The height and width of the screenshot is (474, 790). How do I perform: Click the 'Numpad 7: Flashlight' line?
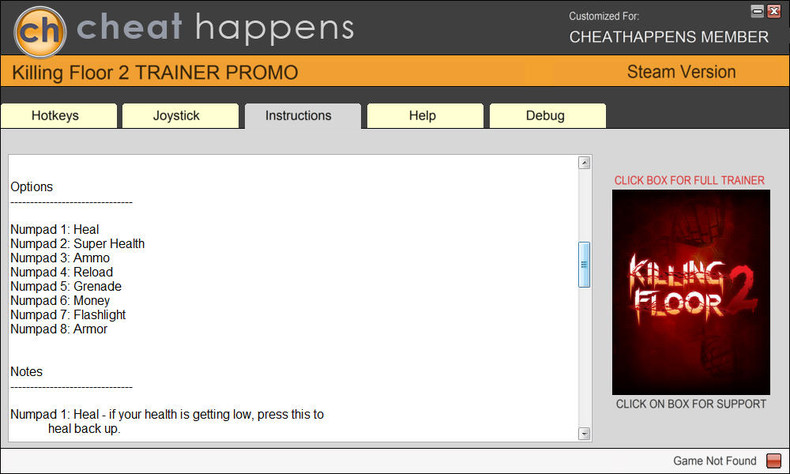click(x=68, y=315)
